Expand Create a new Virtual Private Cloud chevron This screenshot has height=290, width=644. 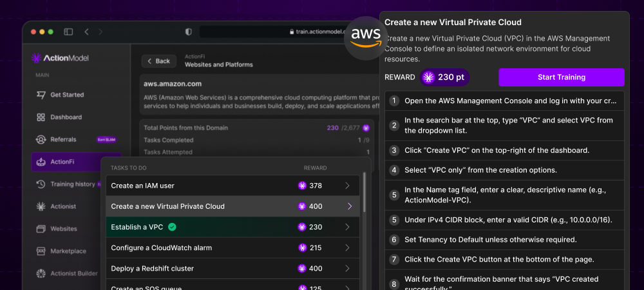350,206
